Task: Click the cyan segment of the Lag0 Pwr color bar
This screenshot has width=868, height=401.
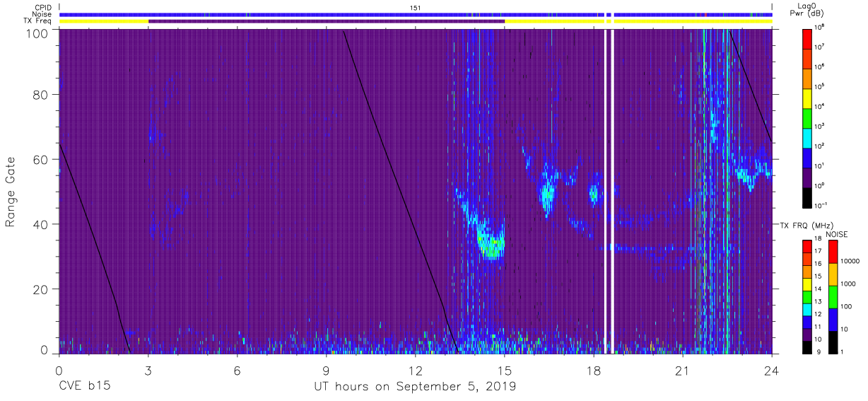Action: coord(807,137)
